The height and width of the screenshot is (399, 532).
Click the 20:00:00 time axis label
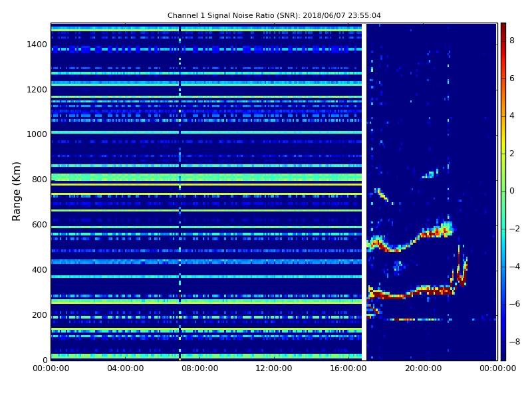[424, 368]
